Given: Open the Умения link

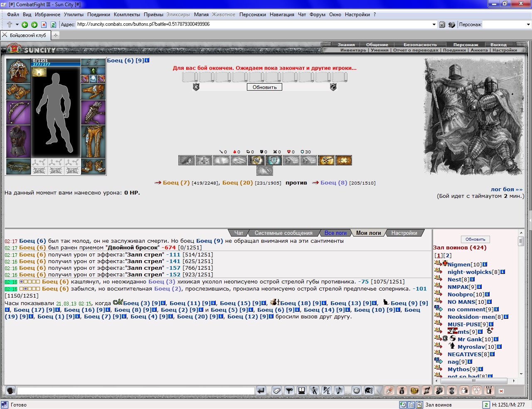Looking at the screenshot, I should pyautogui.click(x=379, y=50).
